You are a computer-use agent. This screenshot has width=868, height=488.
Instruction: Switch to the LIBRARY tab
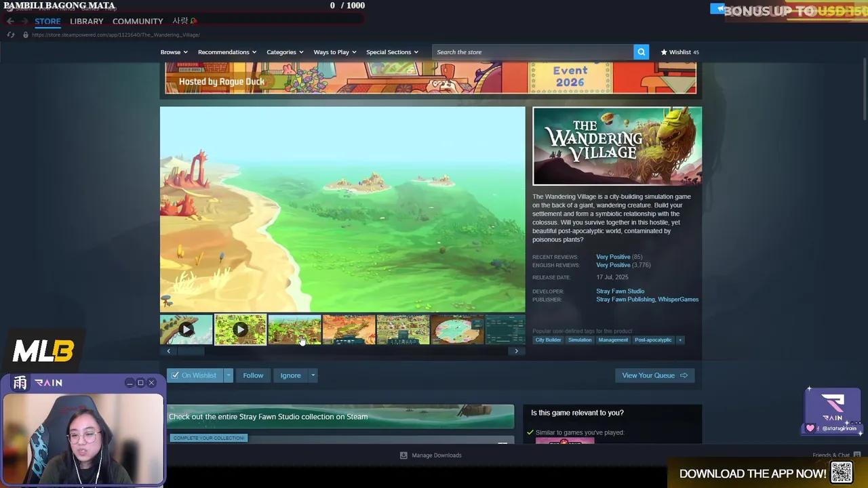(87, 21)
